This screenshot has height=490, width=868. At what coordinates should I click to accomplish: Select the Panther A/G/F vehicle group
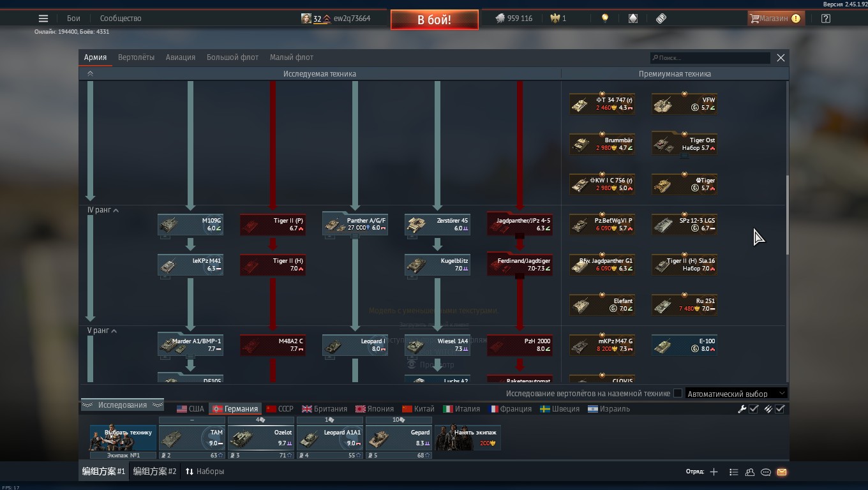pos(355,225)
